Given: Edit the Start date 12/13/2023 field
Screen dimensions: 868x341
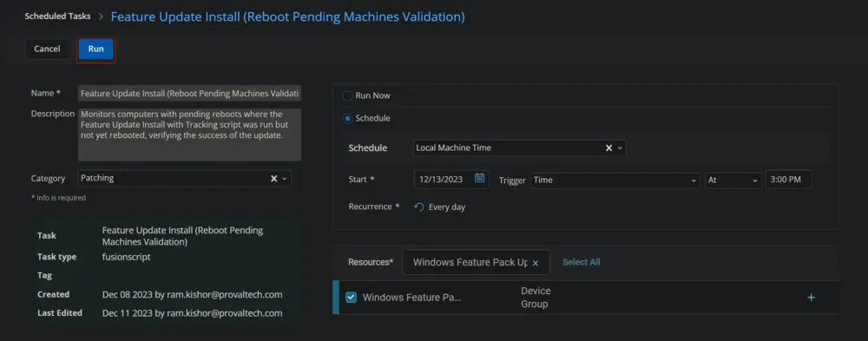Looking at the screenshot, I should [x=441, y=180].
